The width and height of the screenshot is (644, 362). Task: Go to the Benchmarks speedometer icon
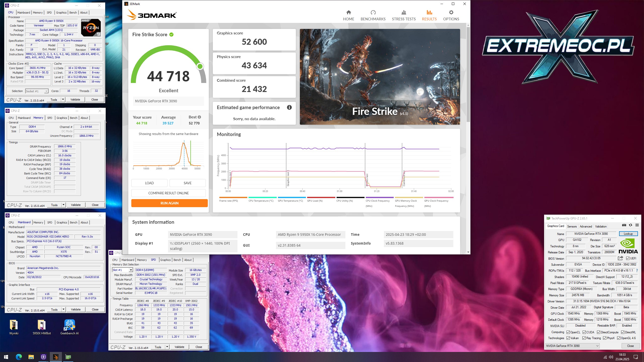click(373, 12)
